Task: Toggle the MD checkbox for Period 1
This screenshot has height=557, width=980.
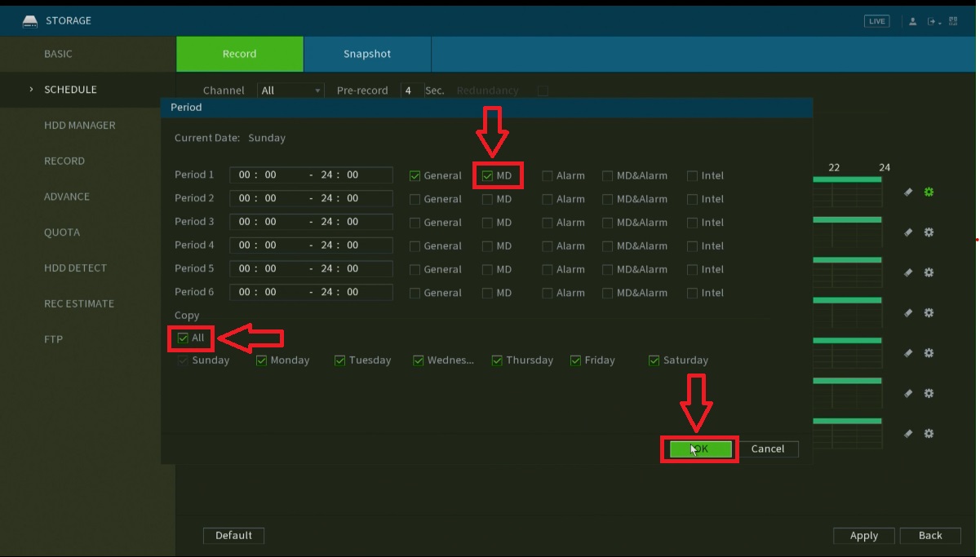Action: click(487, 175)
